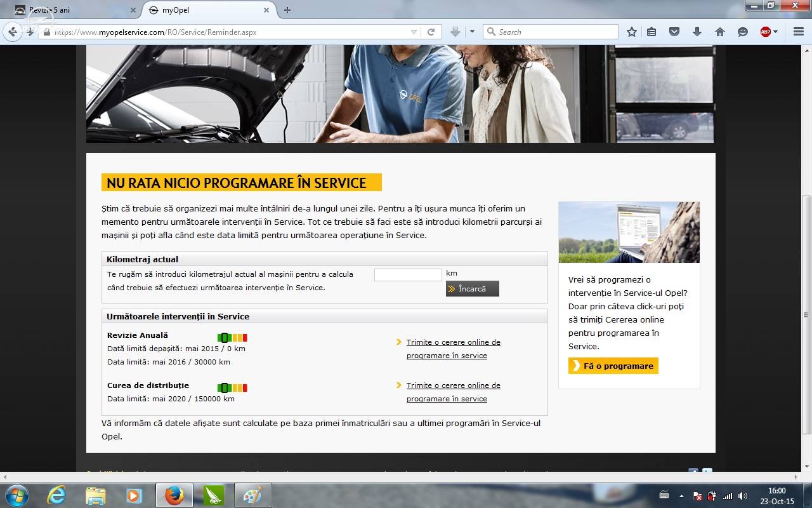
Task: Open Windows Explorer folder in the taskbar
Action: (x=95, y=495)
